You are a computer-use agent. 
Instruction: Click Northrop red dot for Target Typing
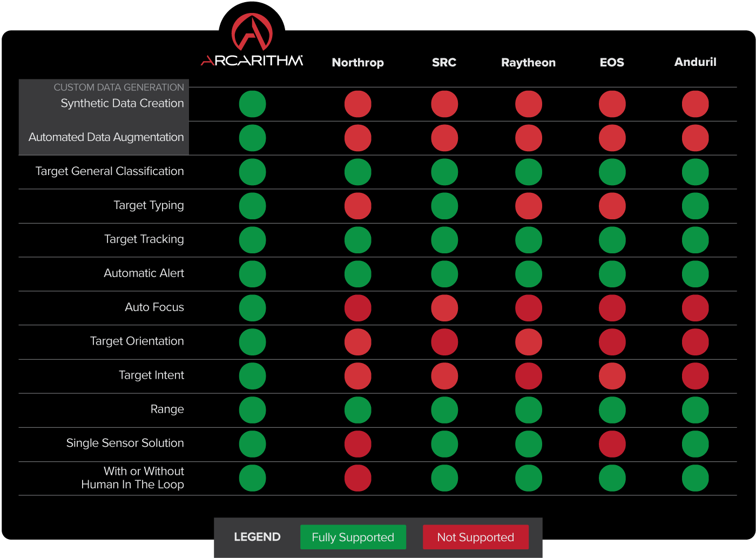(358, 206)
